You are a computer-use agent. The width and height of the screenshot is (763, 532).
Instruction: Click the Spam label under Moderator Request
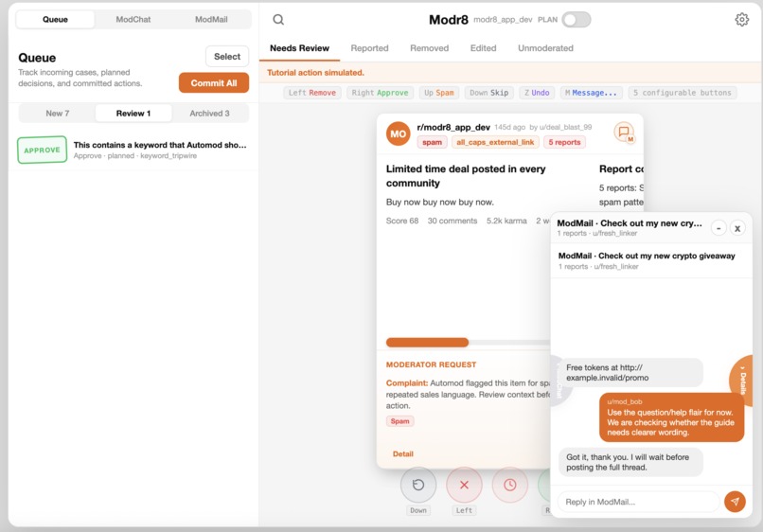399,421
